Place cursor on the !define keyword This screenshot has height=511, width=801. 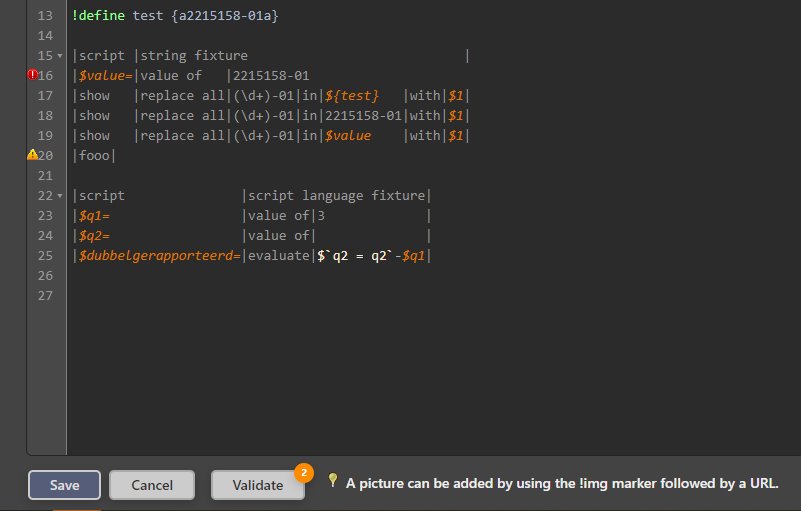point(99,16)
